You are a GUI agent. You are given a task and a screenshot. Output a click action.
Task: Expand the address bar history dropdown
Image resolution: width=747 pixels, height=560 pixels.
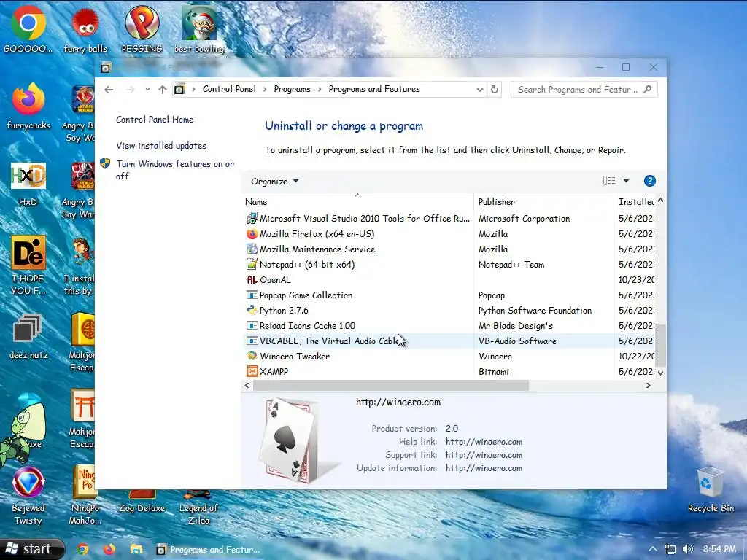pyautogui.click(x=480, y=90)
